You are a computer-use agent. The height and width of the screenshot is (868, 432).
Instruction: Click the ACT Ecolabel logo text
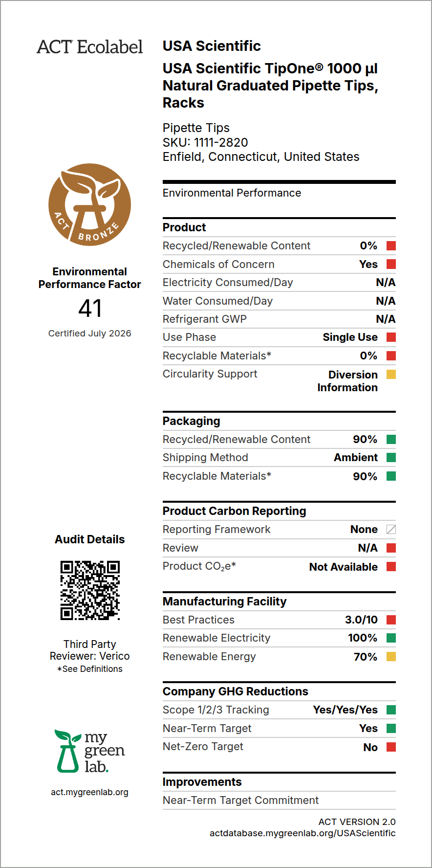[x=90, y=47]
